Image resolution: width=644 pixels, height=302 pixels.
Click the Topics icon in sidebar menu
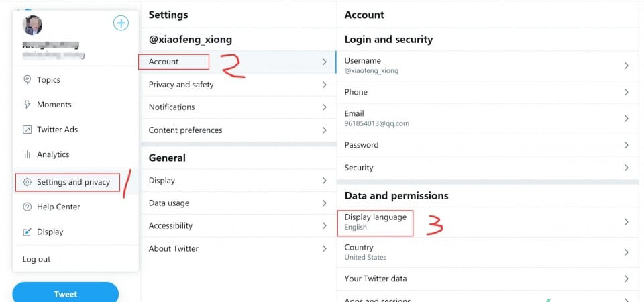27,79
